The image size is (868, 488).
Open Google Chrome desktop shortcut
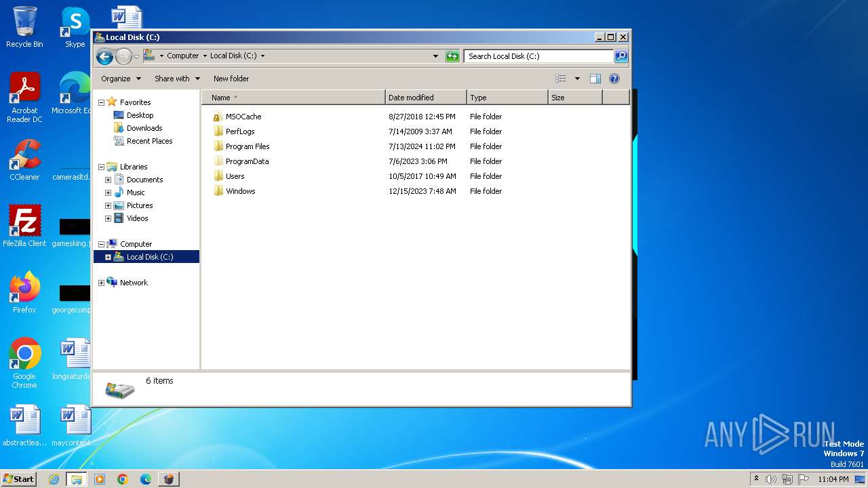pyautogui.click(x=24, y=363)
